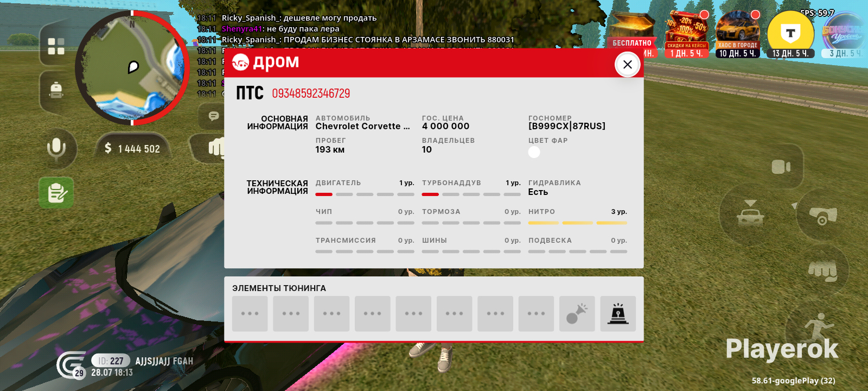Tap the ЧИП upgrade label
868x391 pixels.
coord(324,212)
